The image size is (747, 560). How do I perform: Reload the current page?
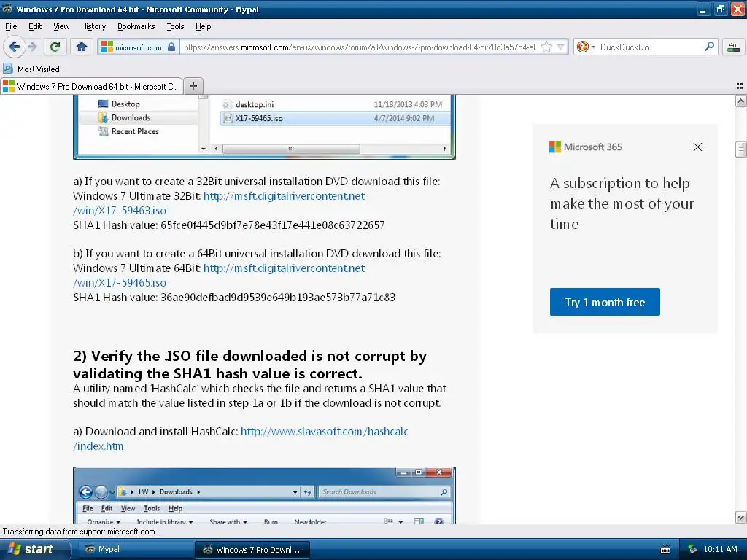pos(55,47)
